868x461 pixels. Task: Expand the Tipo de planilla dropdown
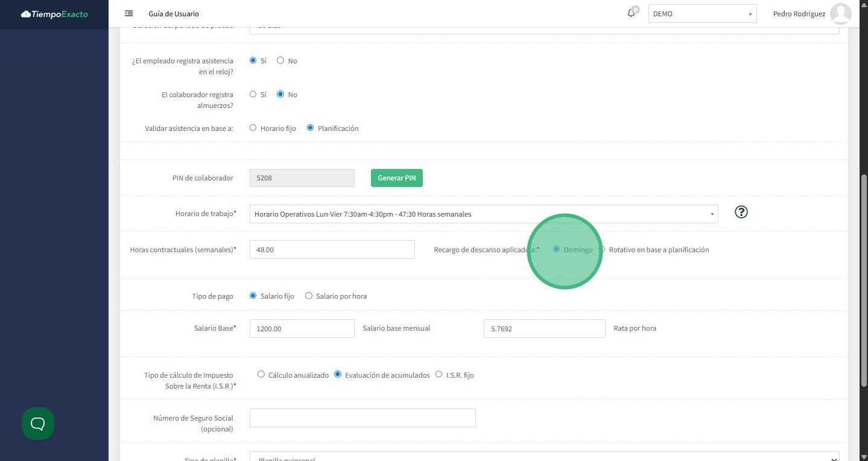tap(543, 457)
